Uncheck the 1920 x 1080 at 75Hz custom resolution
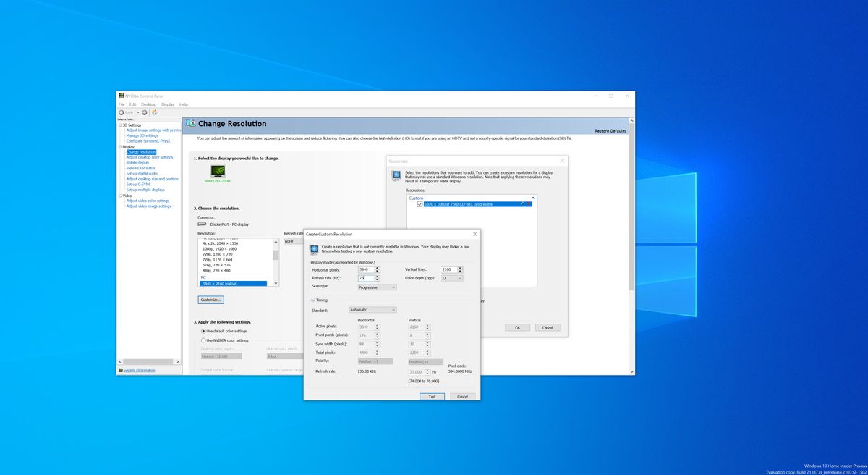The height and width of the screenshot is (475, 868). pyautogui.click(x=420, y=204)
